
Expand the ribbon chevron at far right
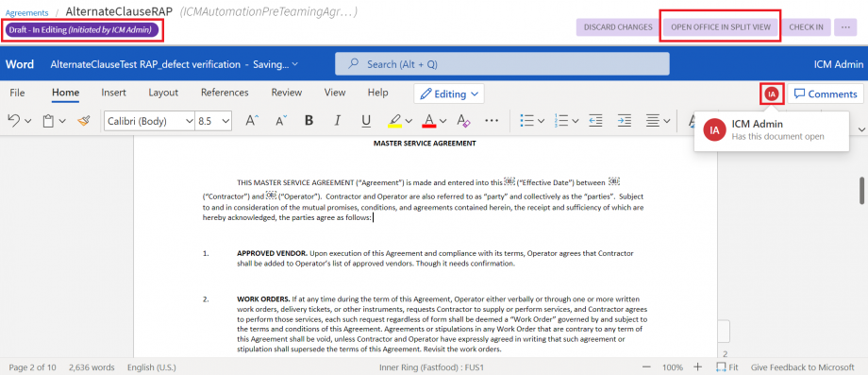pos(861,129)
